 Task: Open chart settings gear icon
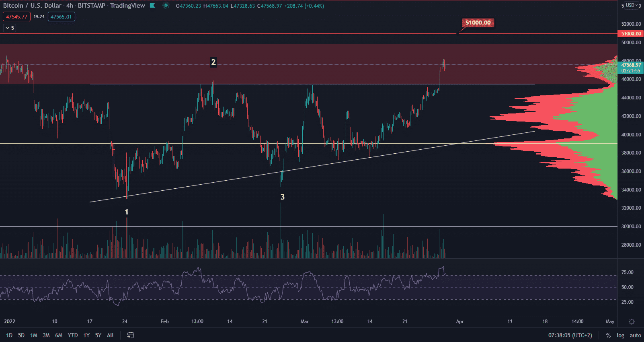click(x=632, y=321)
